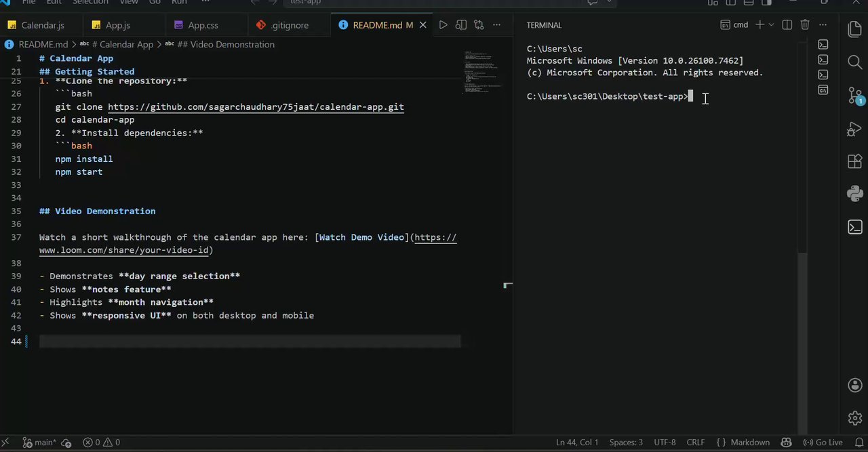
Task: Change indentation Spaces: 3 setting
Action: 626,443
